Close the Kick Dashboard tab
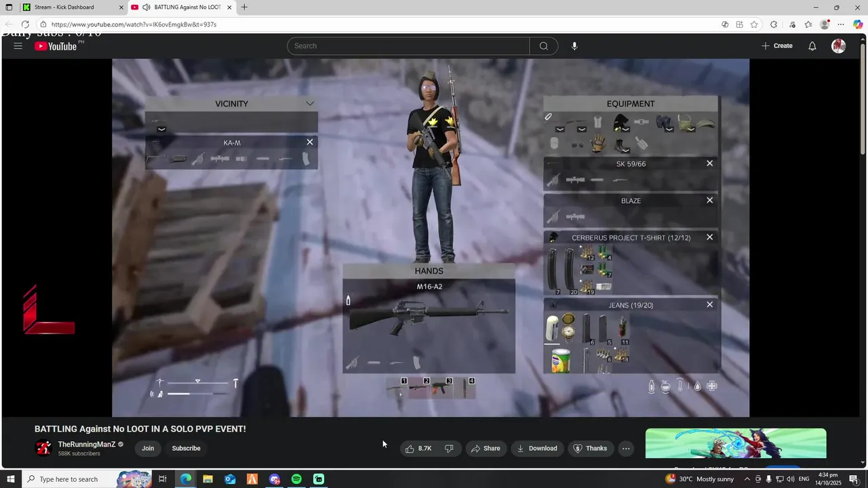 [121, 7]
